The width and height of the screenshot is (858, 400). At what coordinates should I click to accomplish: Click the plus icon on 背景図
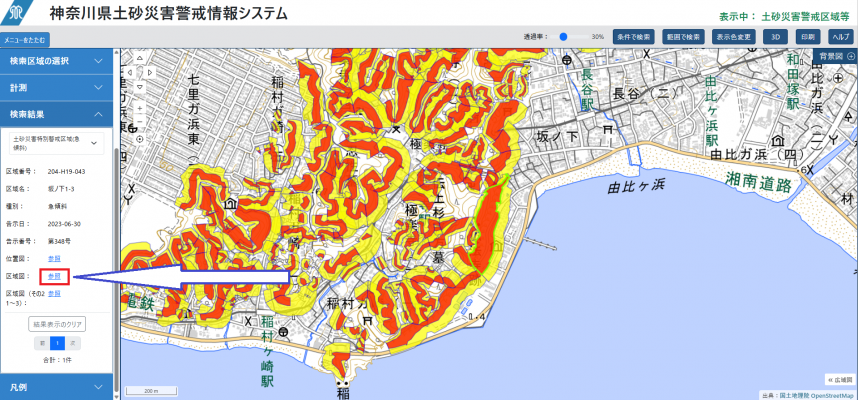850,58
